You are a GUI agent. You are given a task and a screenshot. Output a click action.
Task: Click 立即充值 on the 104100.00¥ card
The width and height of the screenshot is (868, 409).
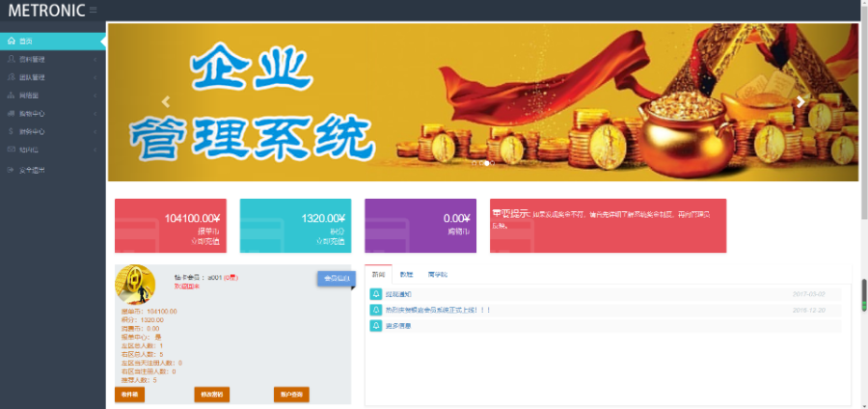pos(205,241)
